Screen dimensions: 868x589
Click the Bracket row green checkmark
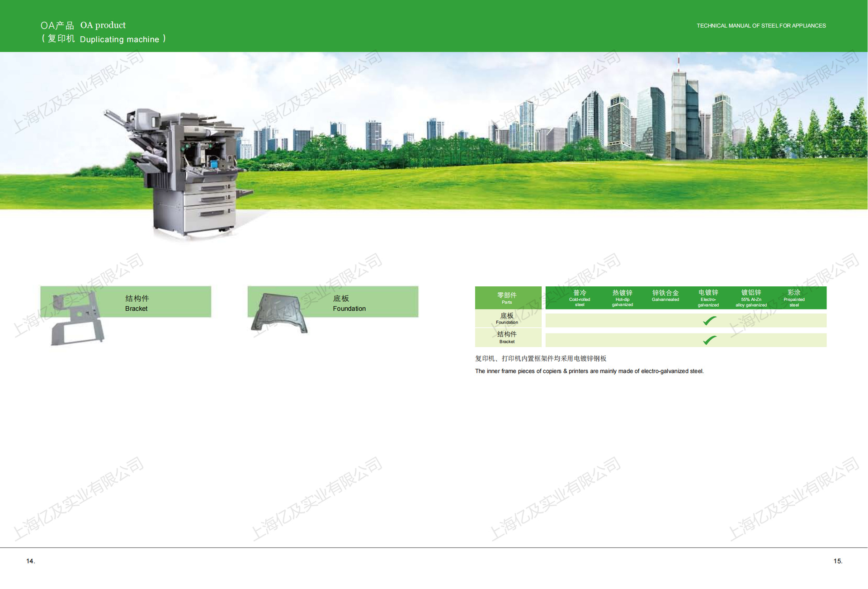(709, 340)
